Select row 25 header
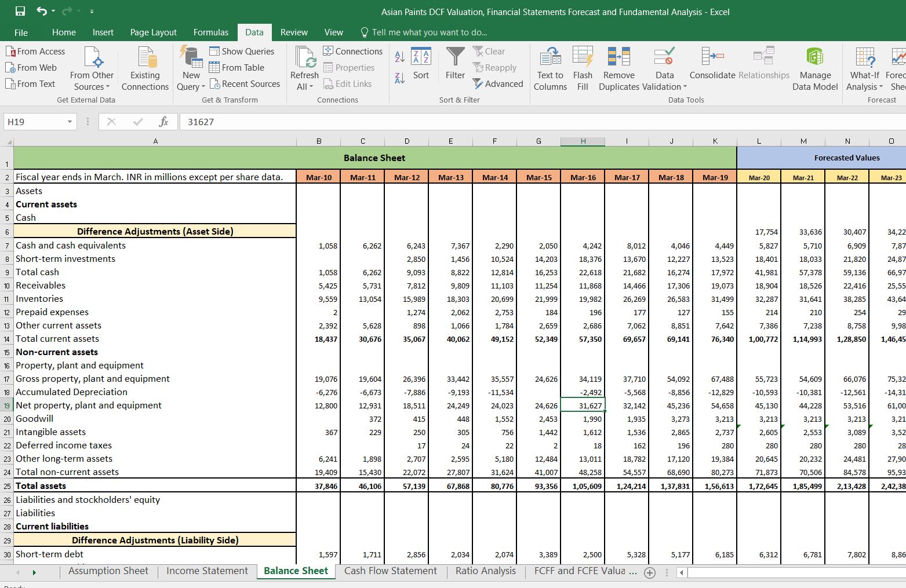Viewport: 906px width, 588px height. pos(7,486)
